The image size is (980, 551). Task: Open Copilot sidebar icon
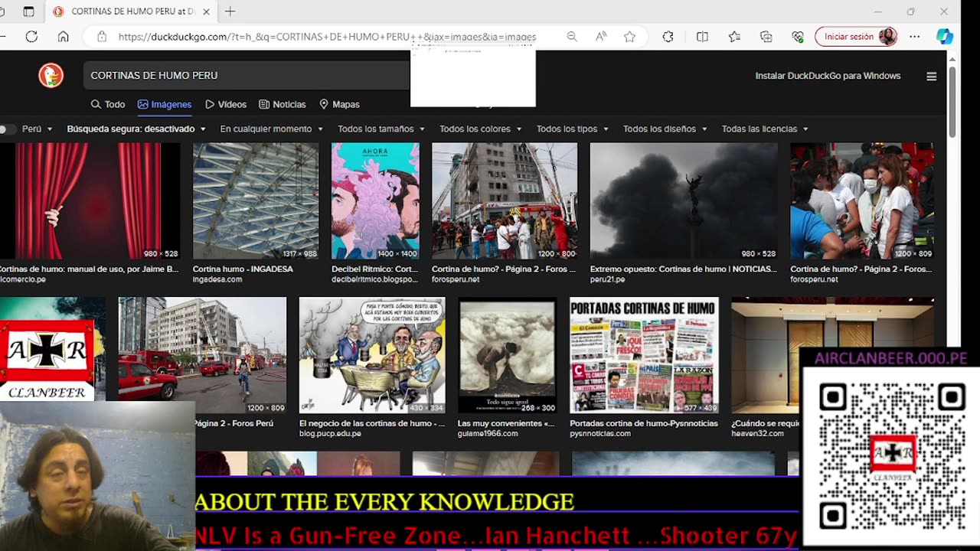tap(945, 36)
